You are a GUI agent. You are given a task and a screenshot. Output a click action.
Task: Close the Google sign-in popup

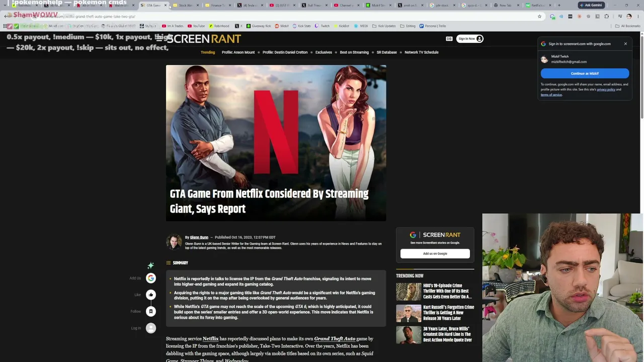click(625, 44)
